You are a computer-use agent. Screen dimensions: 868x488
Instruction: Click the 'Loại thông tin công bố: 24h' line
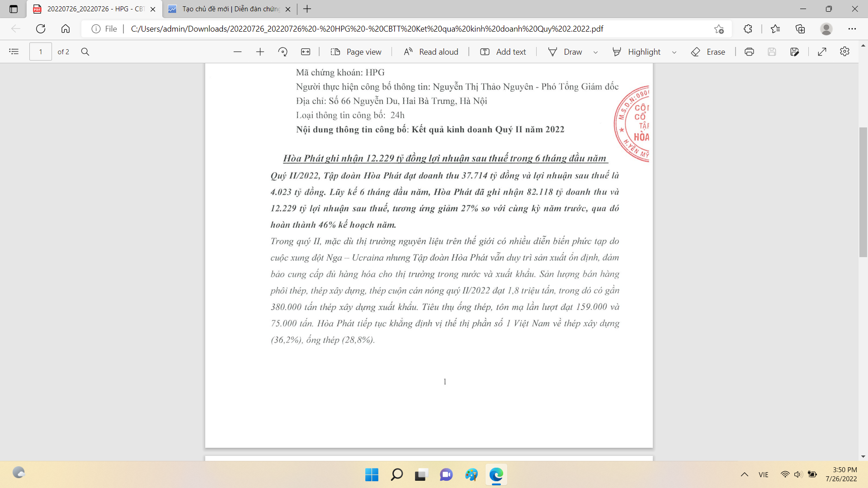[x=350, y=115]
